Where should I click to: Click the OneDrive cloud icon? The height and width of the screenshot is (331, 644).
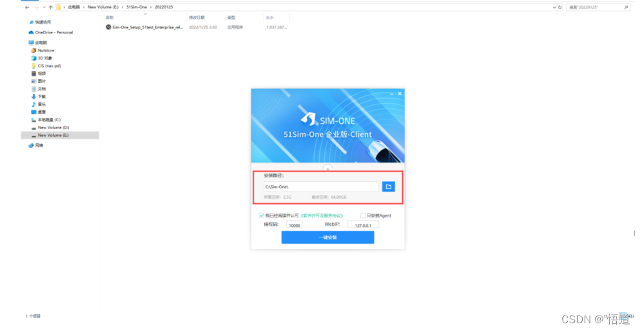point(31,32)
